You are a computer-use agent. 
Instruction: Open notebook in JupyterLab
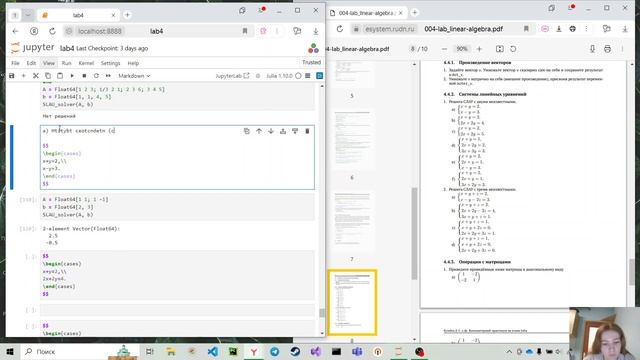(232, 76)
